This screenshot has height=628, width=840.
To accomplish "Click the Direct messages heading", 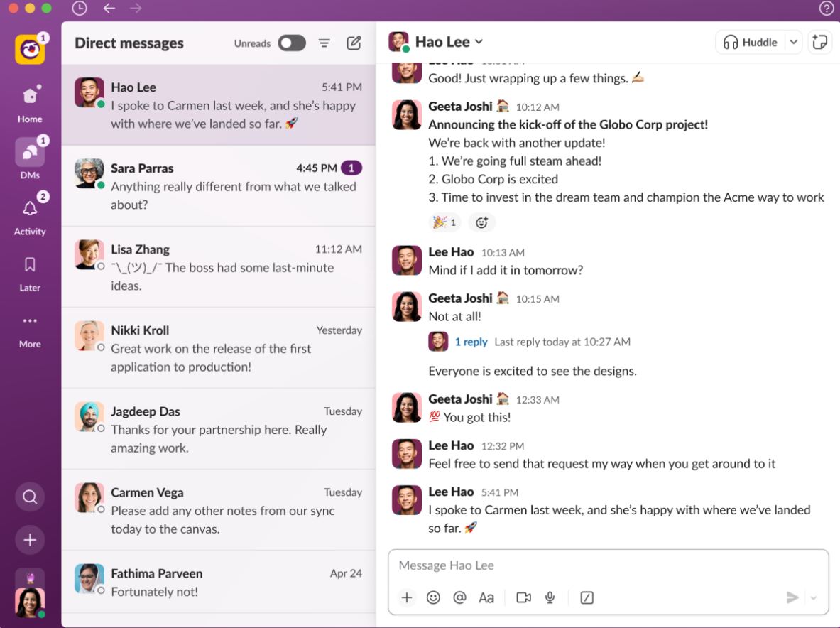I will [129, 43].
